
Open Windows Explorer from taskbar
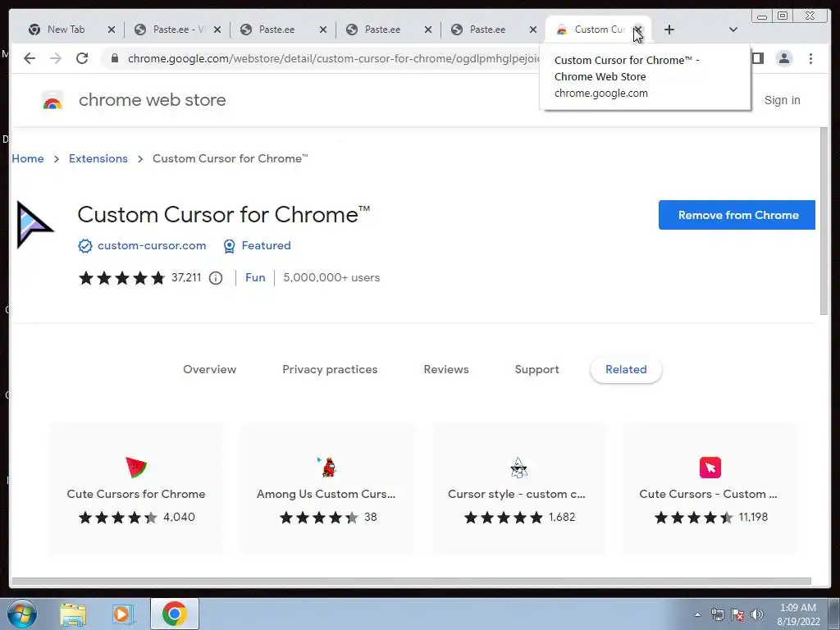[x=73, y=614]
